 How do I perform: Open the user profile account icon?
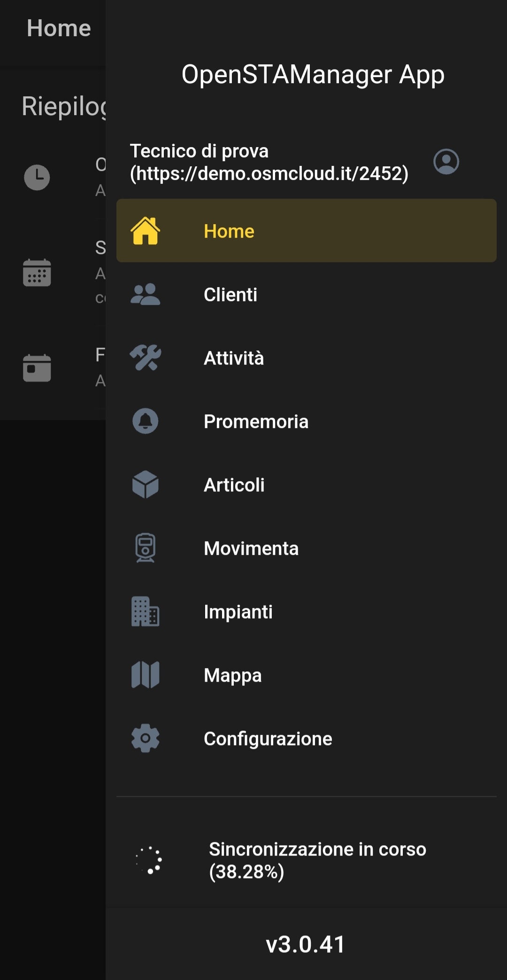click(446, 162)
